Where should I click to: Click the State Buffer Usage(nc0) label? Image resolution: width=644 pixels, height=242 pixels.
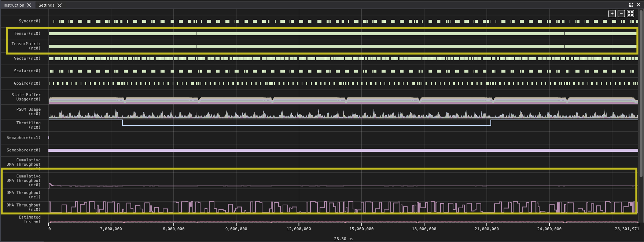coord(26,97)
